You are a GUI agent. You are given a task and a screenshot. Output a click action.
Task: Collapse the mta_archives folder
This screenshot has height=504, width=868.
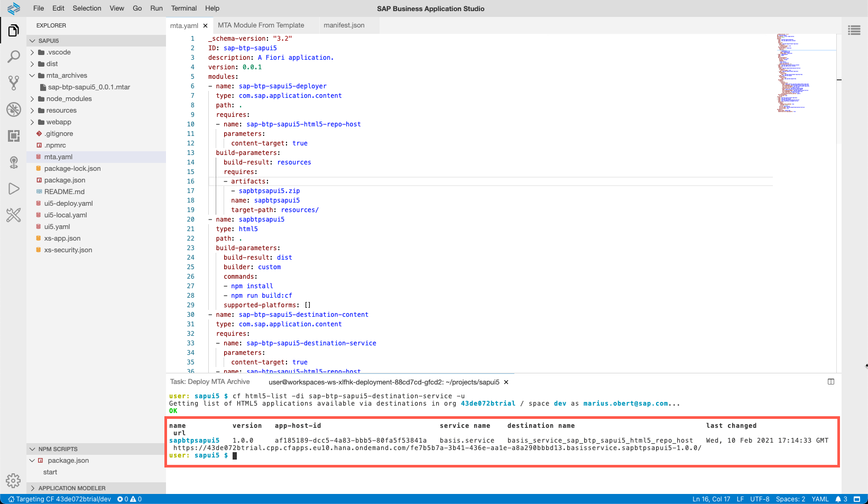(33, 76)
